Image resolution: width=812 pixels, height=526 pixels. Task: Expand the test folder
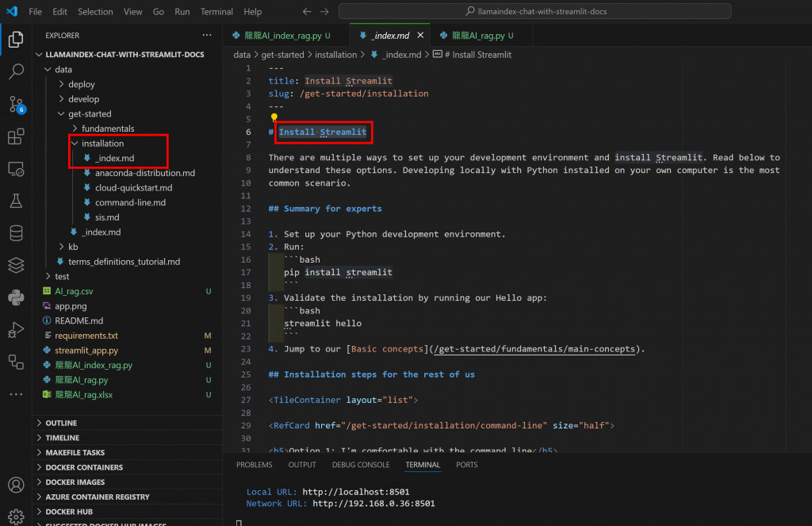(127, 276)
